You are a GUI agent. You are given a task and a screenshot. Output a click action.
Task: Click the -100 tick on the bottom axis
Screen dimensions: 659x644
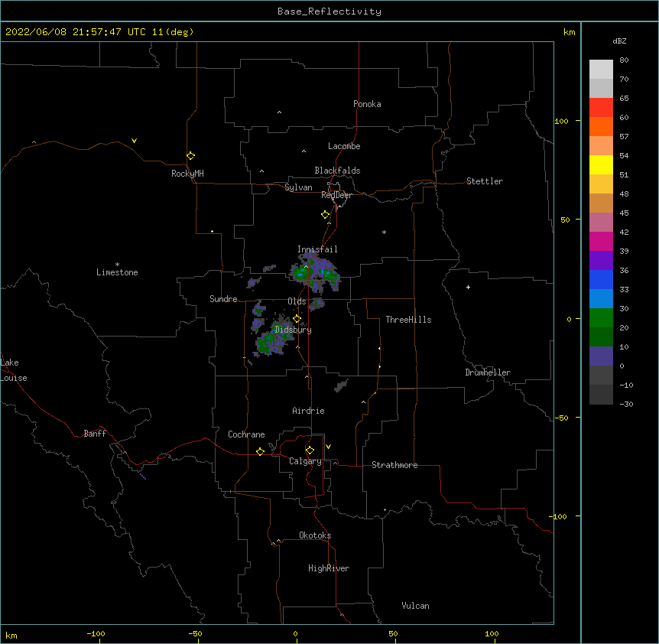[x=96, y=633]
